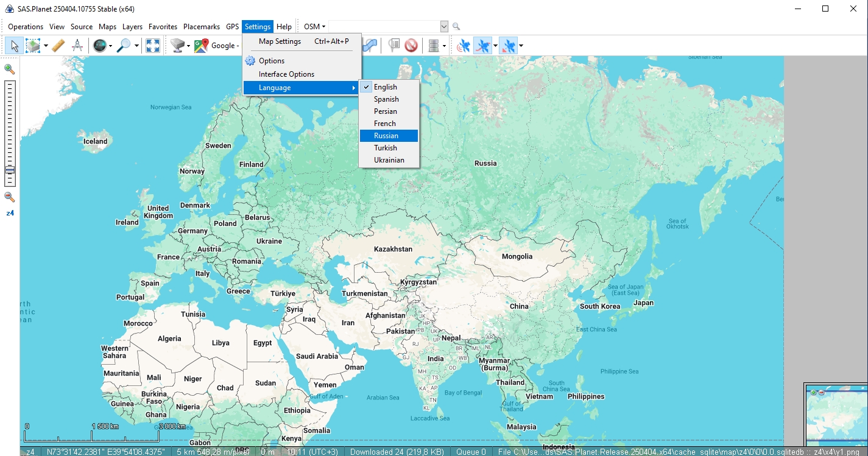
Task: Open the Google maps source icon
Action: [201, 45]
